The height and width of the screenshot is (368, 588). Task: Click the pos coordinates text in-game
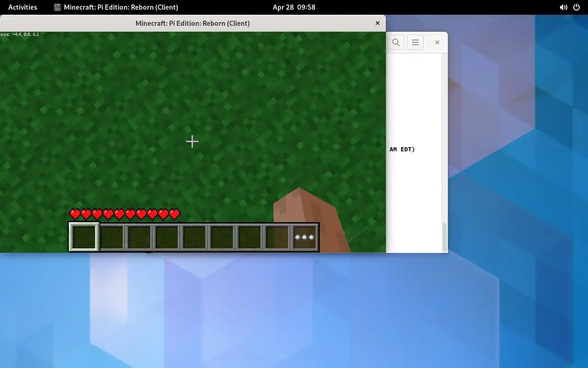(x=20, y=34)
